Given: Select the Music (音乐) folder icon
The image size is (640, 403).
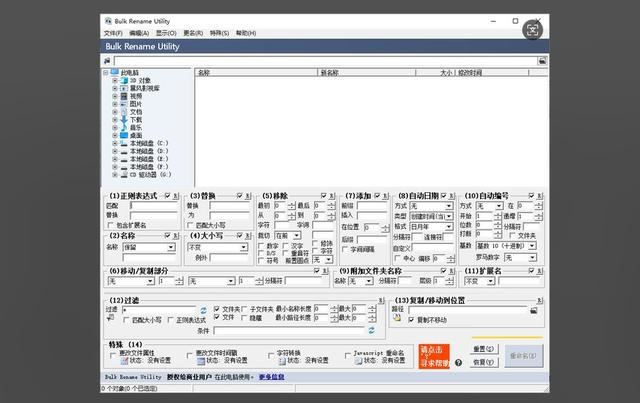Looking at the screenshot, I should [x=125, y=127].
